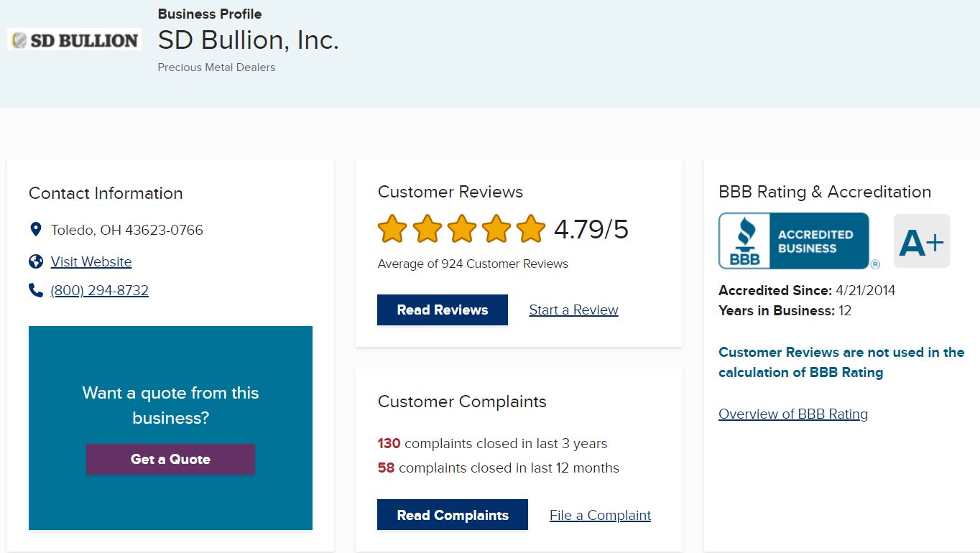Open the File a Complaint link
Viewport: 980px width, 553px height.
click(x=600, y=515)
